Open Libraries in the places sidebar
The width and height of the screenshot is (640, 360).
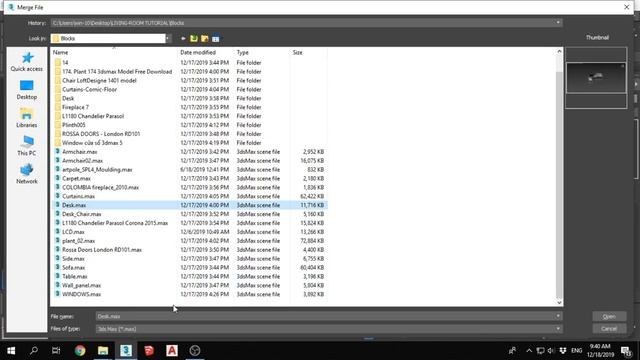(27, 118)
